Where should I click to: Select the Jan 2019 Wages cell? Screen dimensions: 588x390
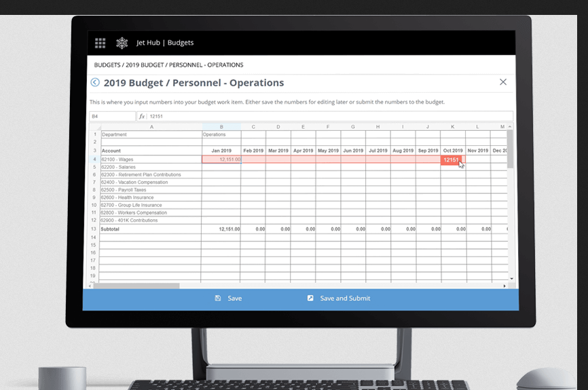221,159
